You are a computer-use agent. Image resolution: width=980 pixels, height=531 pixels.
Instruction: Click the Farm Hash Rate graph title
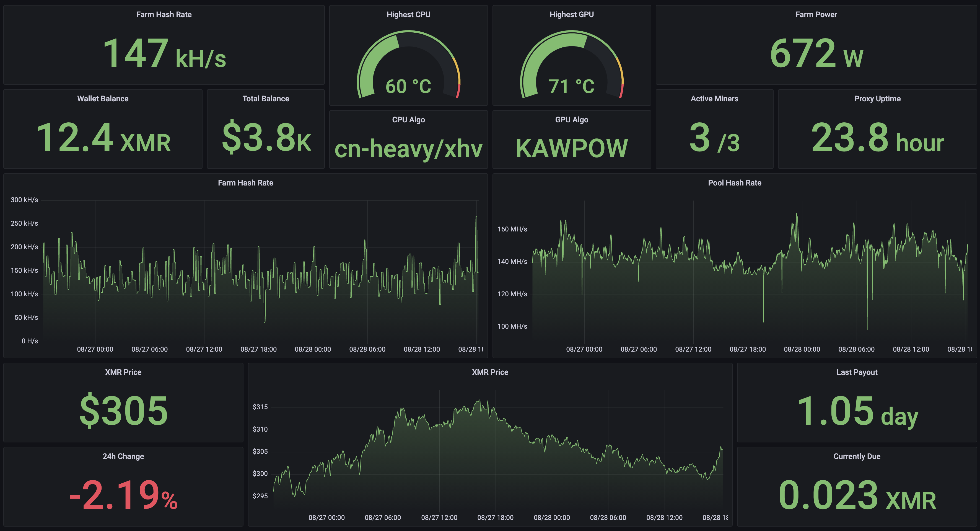245,183
